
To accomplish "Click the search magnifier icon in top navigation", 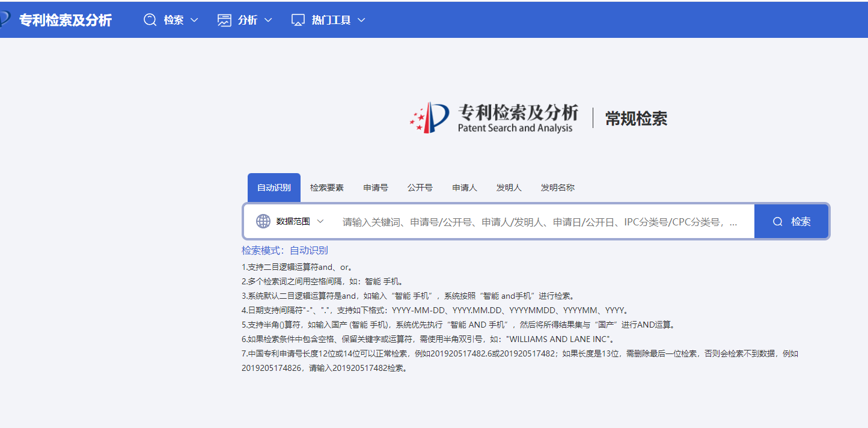I will tap(150, 20).
